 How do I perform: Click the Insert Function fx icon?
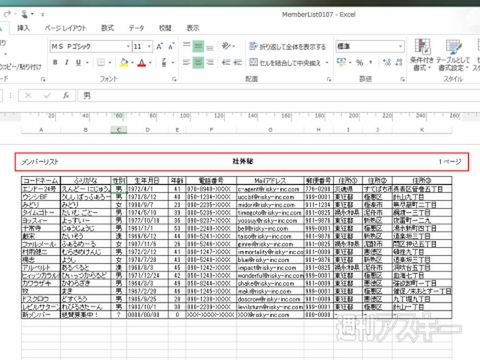coord(66,96)
